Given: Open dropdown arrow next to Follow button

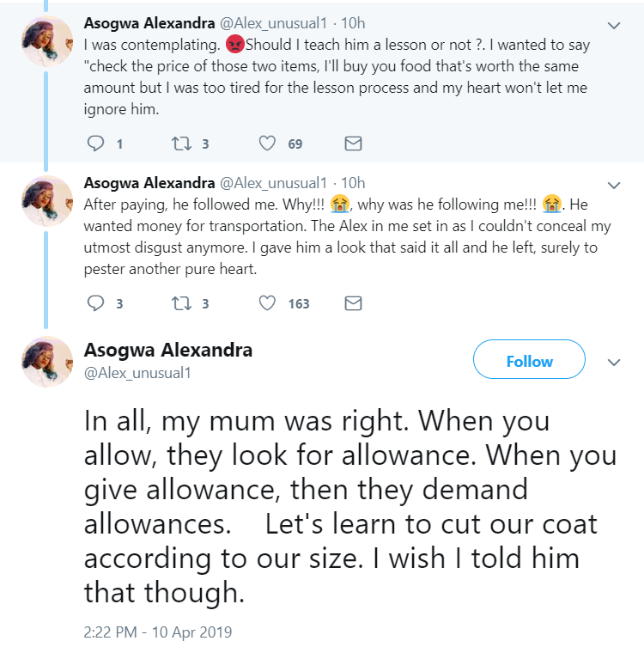Looking at the screenshot, I should click(x=614, y=363).
